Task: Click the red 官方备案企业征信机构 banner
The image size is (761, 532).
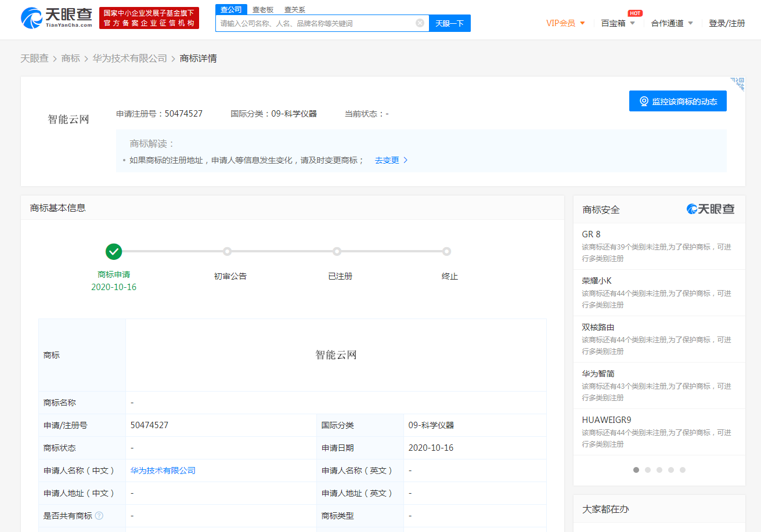Action: click(149, 18)
